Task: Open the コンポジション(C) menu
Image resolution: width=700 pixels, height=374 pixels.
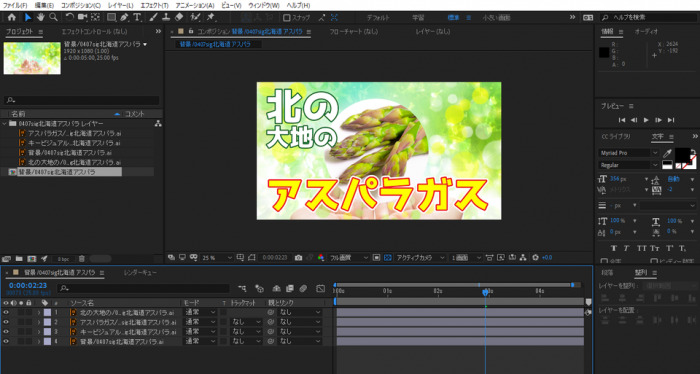Action: coord(81,5)
